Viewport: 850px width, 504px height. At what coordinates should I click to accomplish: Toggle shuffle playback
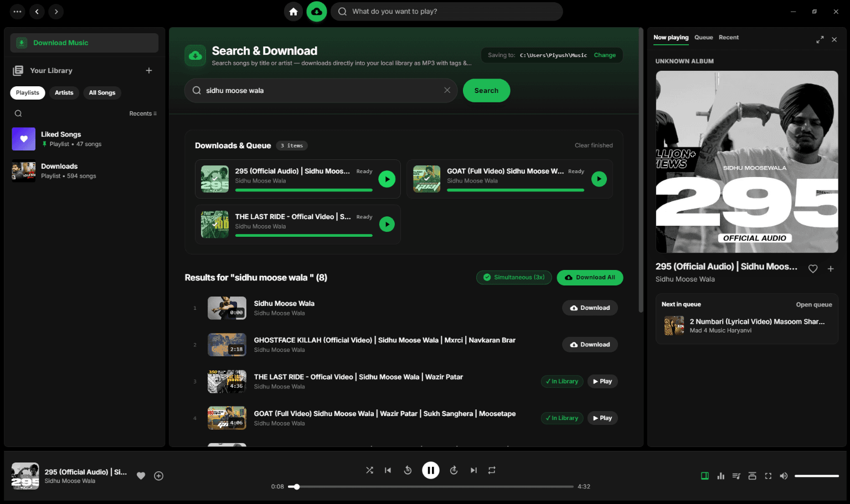369,470
